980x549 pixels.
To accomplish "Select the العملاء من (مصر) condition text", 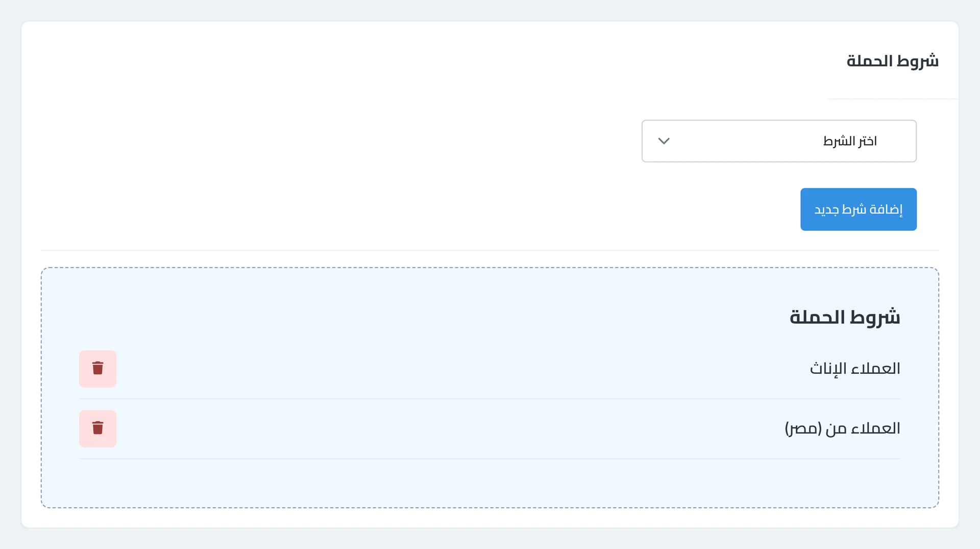I will 843,428.
